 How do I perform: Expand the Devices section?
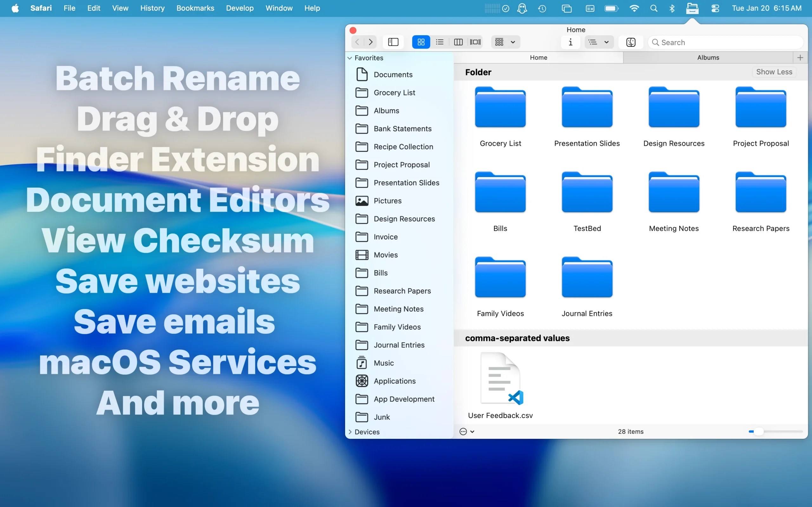350,432
